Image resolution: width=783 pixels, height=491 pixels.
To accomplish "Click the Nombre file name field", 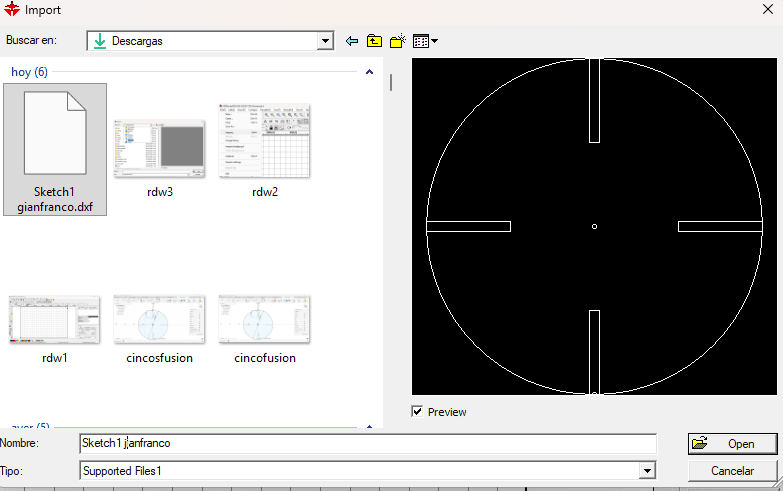I will [368, 444].
